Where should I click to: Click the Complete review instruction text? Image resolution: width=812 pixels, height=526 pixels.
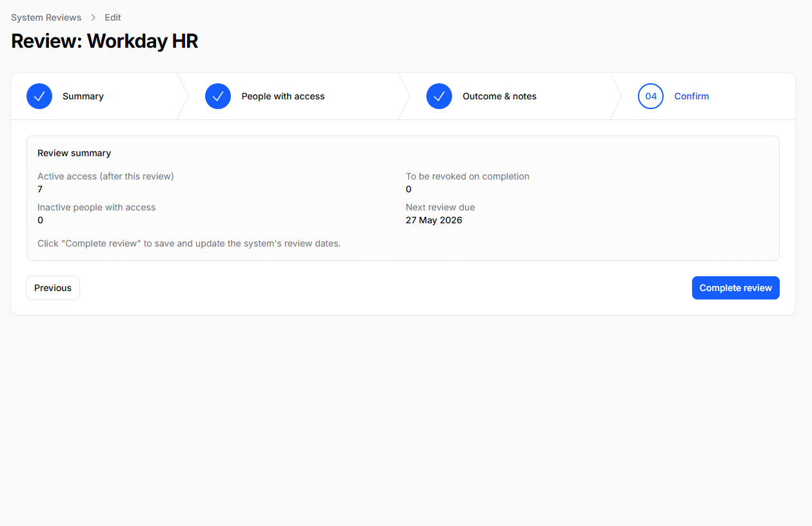coord(189,243)
